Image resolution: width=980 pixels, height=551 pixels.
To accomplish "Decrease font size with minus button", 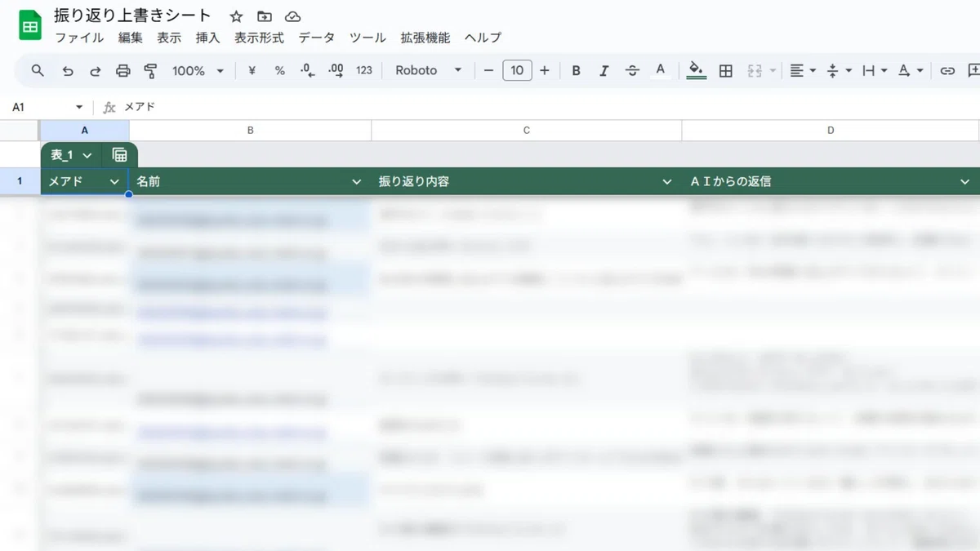I will click(x=488, y=71).
